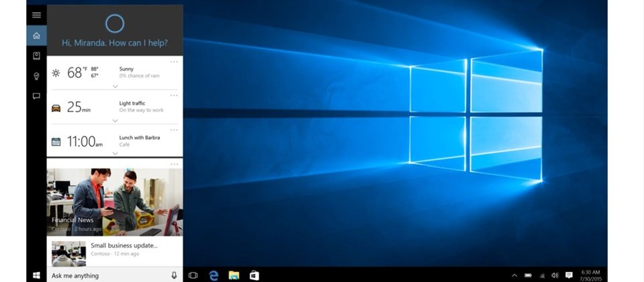This screenshot has height=282, width=644.
Task: Click the On the way to work text
Action: click(x=142, y=110)
